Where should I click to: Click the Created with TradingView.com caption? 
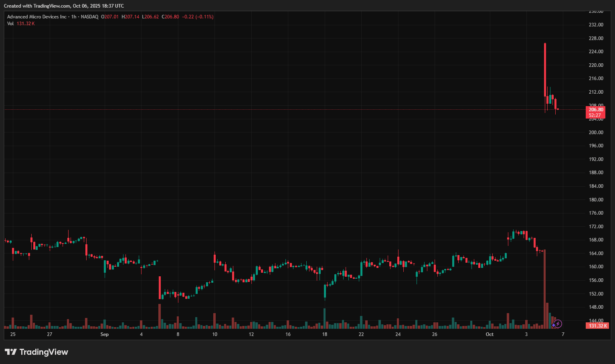coord(64,6)
